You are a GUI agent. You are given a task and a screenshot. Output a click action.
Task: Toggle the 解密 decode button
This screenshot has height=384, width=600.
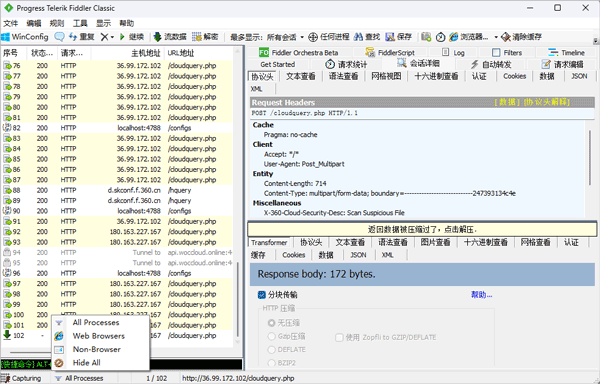205,37
